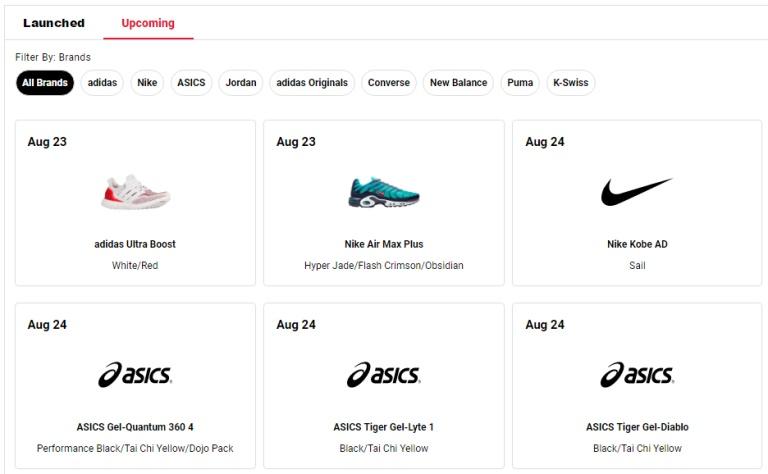Choose the Converse brand filter
Image resolution: width=768 pixels, height=474 pixels.
click(x=389, y=83)
